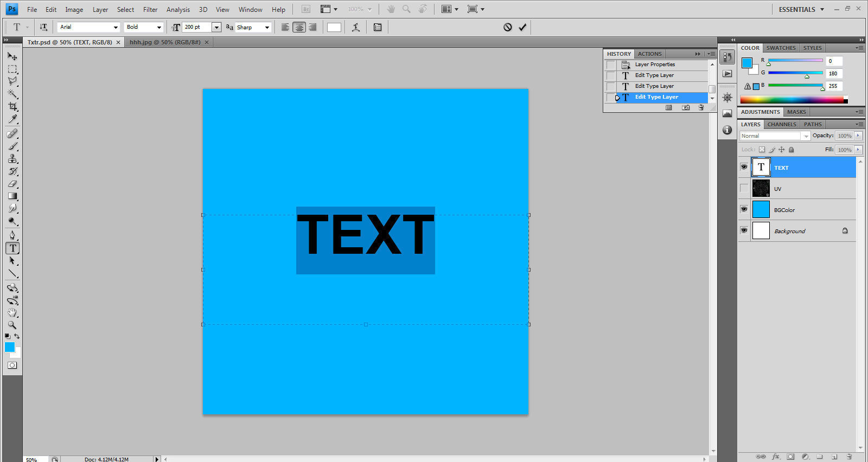Select the Pen tool

click(12, 235)
